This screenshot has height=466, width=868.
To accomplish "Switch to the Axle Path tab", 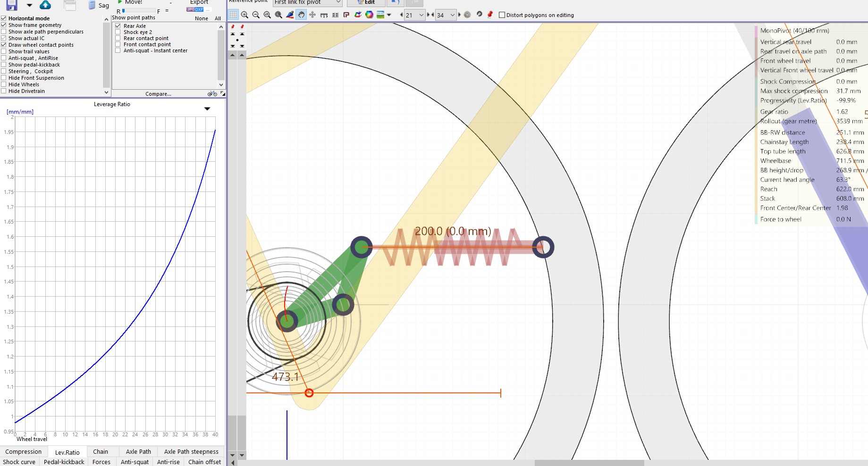I will click(x=138, y=451).
